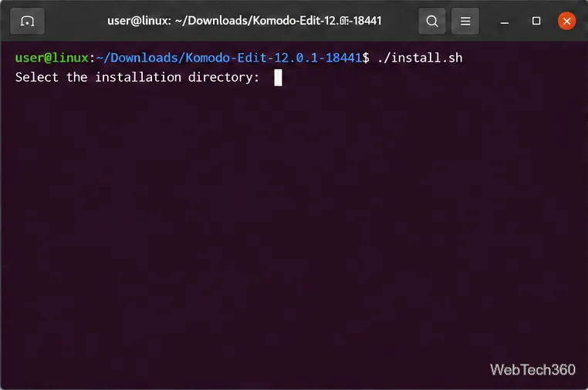Open a new terminal tab
Screen dimensions: 588x390
point(27,21)
